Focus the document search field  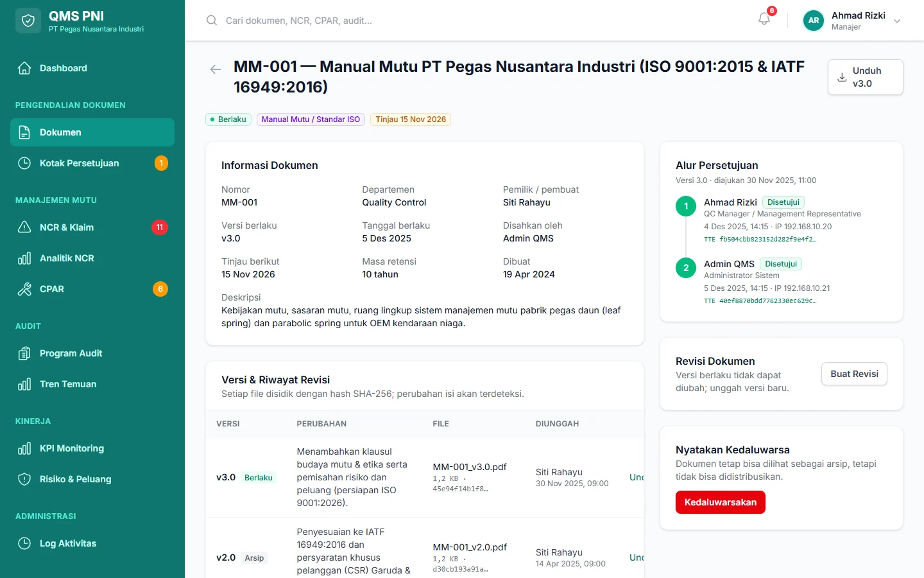[475, 21]
